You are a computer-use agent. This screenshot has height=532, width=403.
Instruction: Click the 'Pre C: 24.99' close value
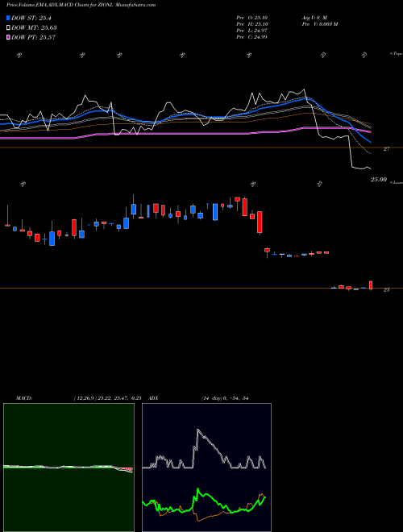(252, 37)
